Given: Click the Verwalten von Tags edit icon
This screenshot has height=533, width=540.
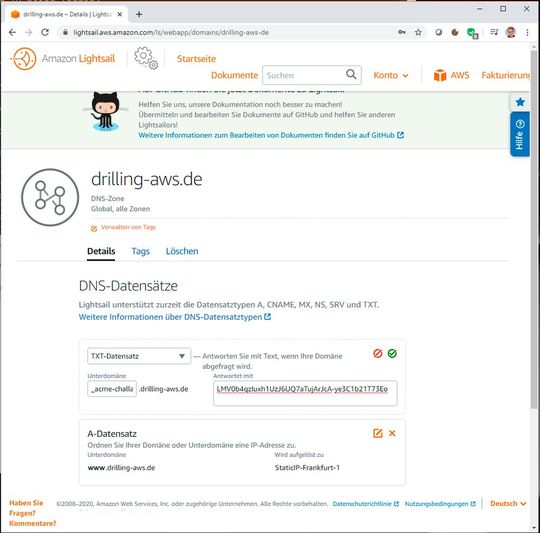Looking at the screenshot, I should [94, 229].
